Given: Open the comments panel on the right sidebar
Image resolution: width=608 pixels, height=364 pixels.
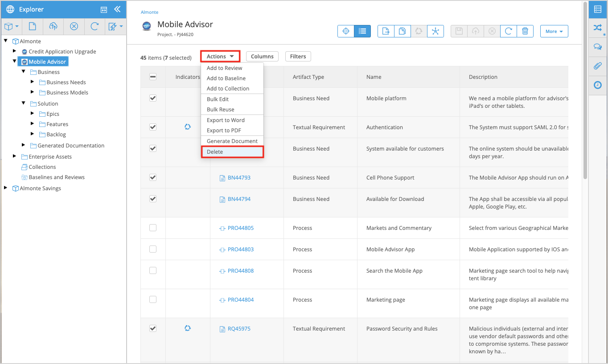Looking at the screenshot, I should (x=598, y=46).
